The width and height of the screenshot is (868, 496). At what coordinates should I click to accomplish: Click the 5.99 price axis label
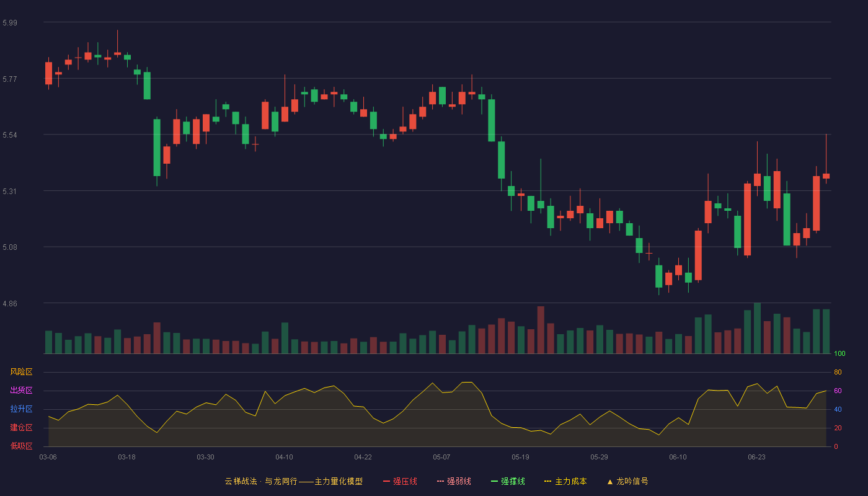point(10,23)
